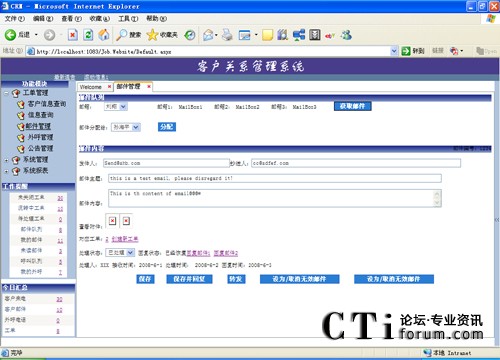Open the Search magnifier icon

coord(121,35)
